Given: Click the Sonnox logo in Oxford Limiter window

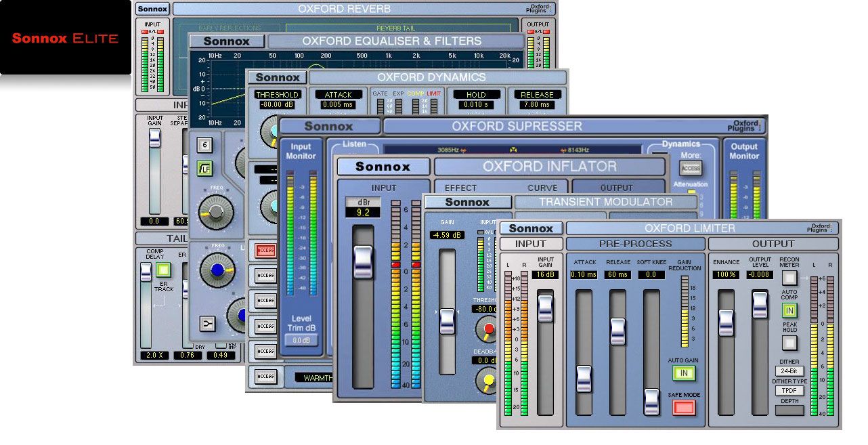Looking at the screenshot, I should click(531, 228).
